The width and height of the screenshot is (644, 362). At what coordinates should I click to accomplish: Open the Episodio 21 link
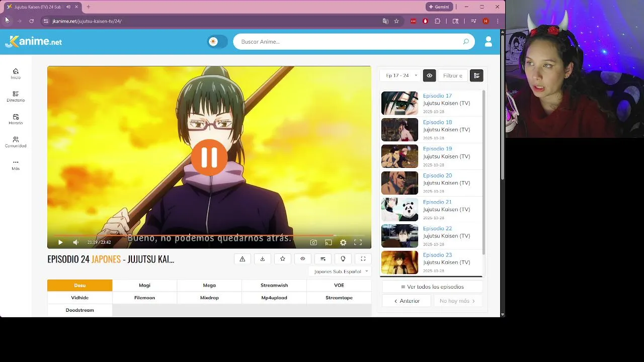click(437, 202)
